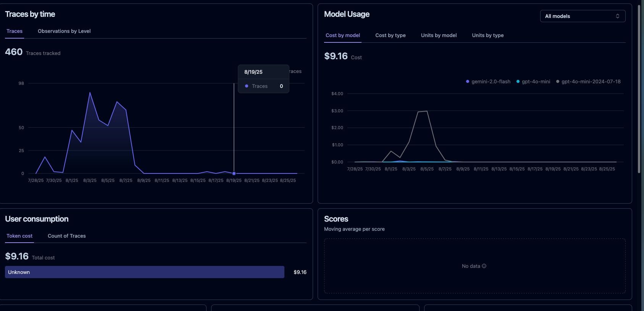Click 8/11/25 on the Traces chart axis
The image size is (644, 311).
(162, 180)
